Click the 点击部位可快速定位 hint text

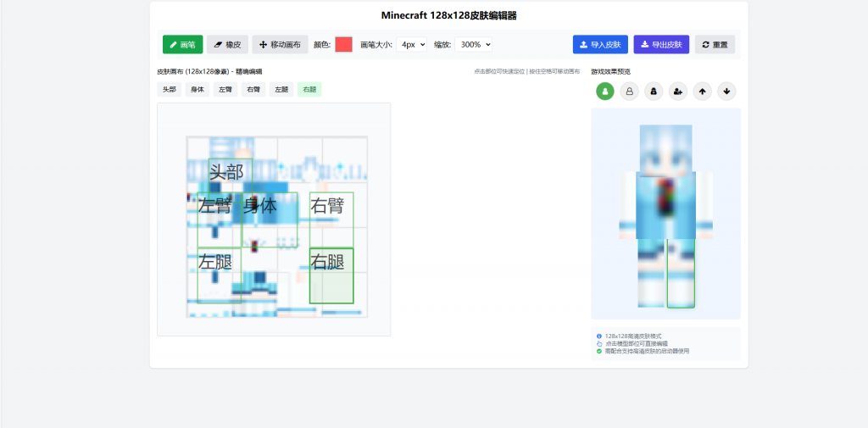tap(499, 71)
